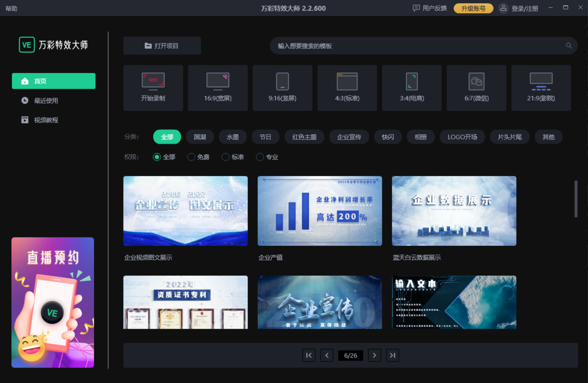Click the 企业产值 template title

point(271,258)
